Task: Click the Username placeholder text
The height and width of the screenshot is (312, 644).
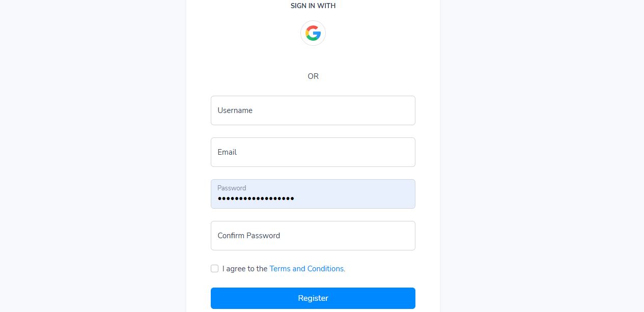Action: coord(235,110)
